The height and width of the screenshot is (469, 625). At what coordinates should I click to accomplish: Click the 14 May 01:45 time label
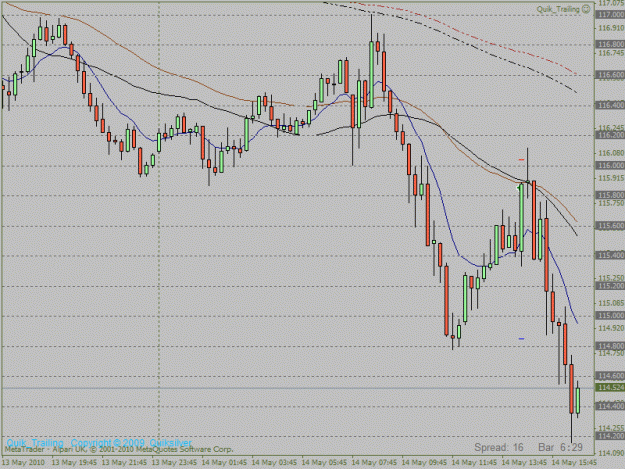tap(224, 463)
